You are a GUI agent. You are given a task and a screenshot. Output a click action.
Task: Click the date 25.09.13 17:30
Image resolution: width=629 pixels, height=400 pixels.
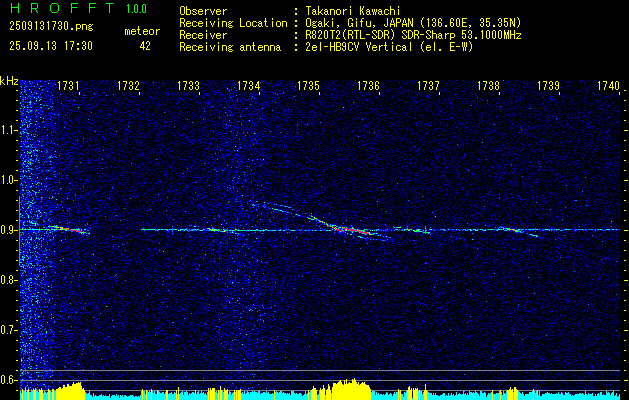51,46
